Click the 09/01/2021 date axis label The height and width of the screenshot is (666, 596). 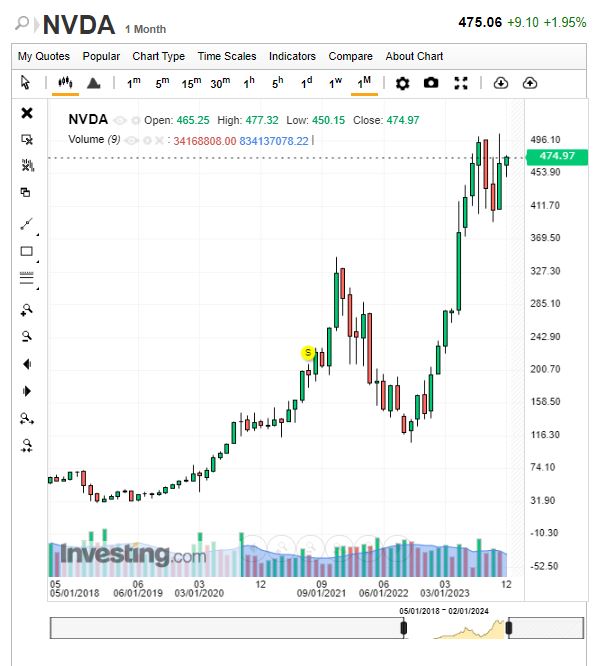(321, 593)
